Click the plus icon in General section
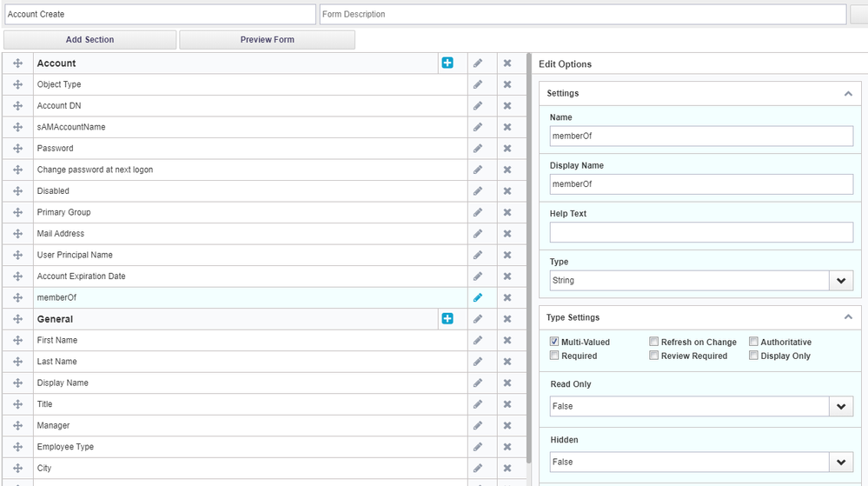 click(447, 319)
